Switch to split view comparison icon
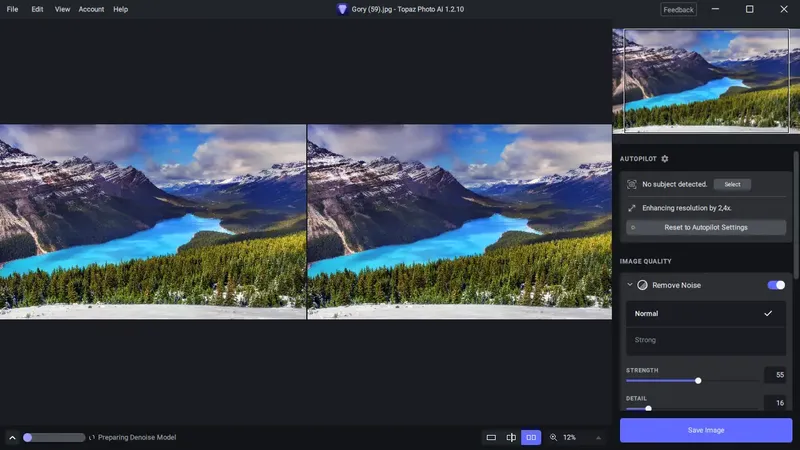Image resolution: width=800 pixels, height=450 pixels. click(x=511, y=437)
